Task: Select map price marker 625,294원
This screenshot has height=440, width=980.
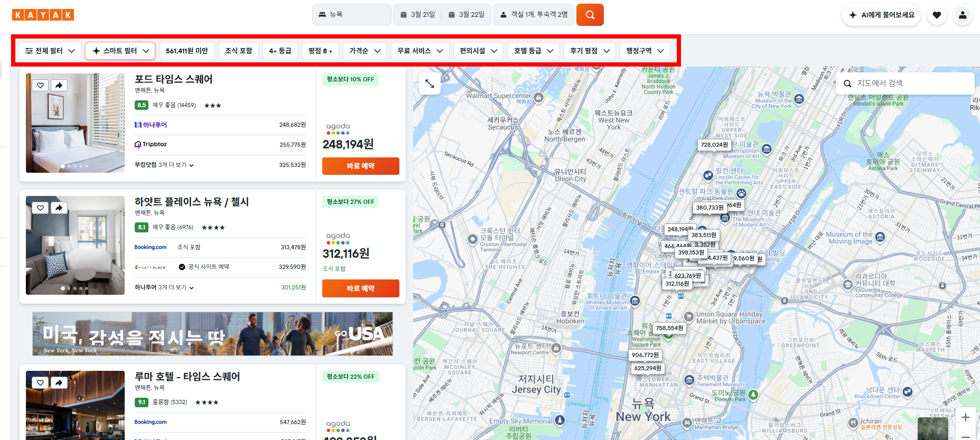Action: pos(648,368)
